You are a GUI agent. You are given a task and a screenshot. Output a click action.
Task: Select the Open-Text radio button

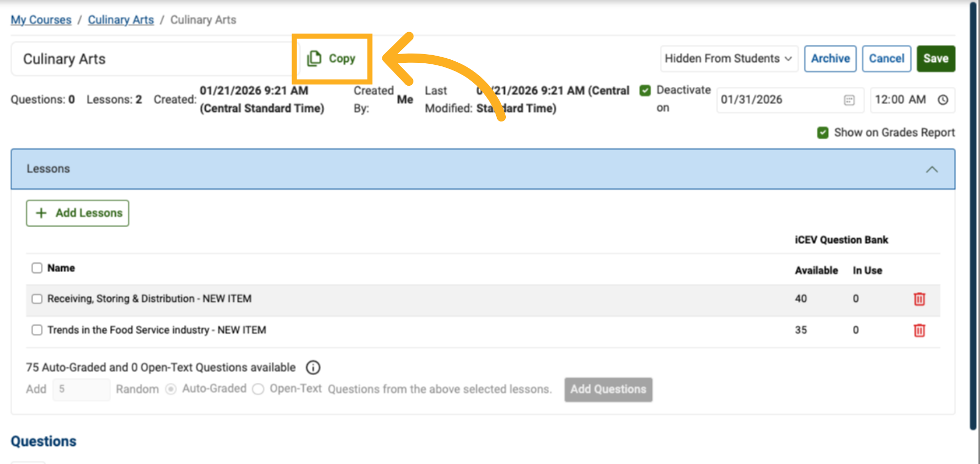click(x=258, y=389)
